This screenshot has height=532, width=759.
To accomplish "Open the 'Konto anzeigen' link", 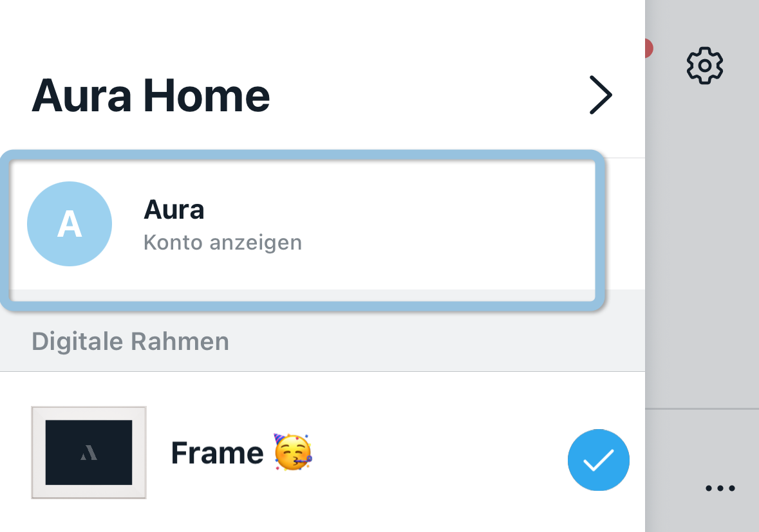I will click(223, 243).
